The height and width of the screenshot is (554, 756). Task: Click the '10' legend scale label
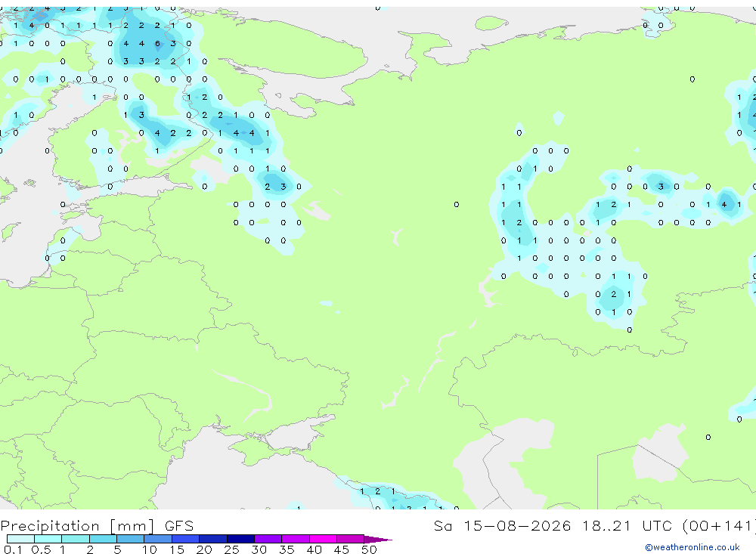149,549
